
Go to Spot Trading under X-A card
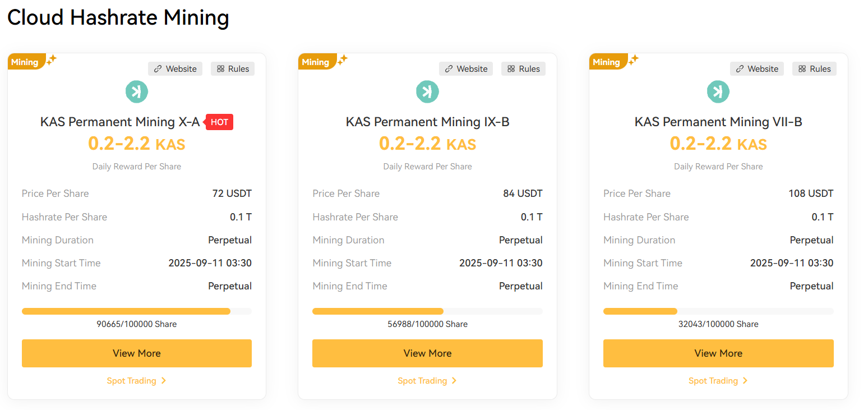(132, 381)
